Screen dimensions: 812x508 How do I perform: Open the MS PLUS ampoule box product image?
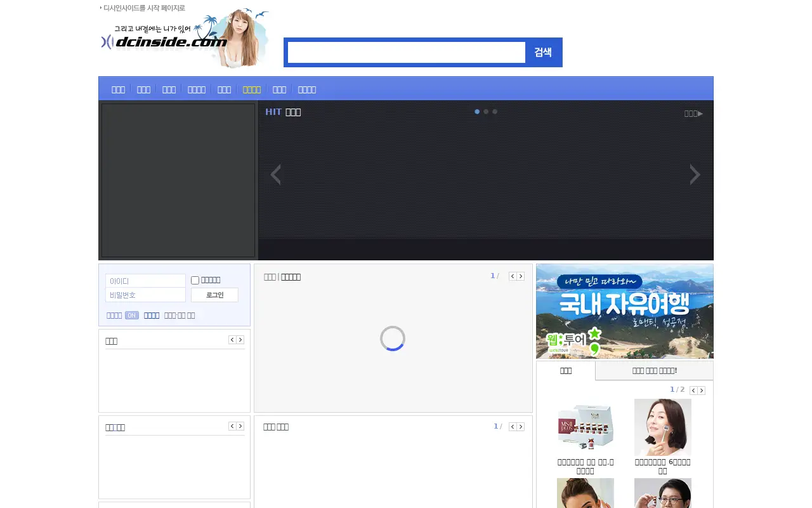[x=586, y=427]
